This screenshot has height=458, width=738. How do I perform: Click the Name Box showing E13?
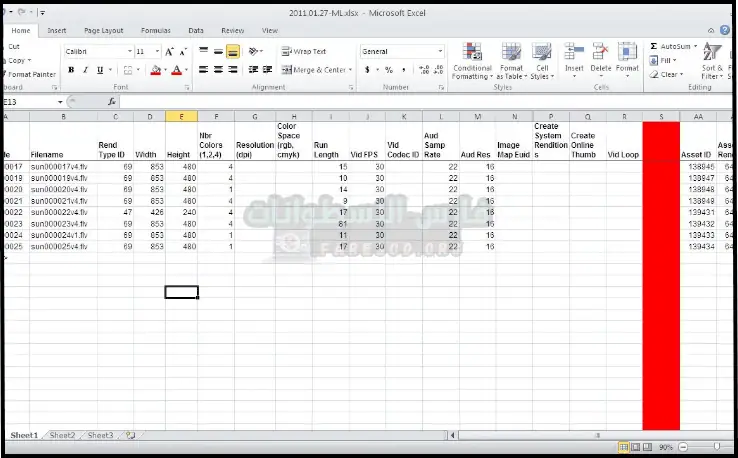[28, 102]
